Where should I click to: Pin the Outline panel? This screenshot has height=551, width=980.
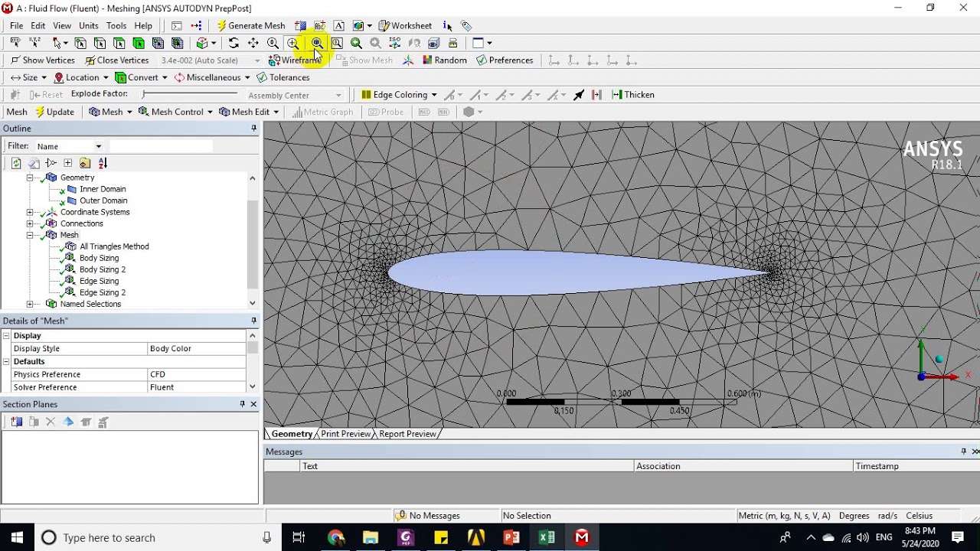tap(253, 129)
